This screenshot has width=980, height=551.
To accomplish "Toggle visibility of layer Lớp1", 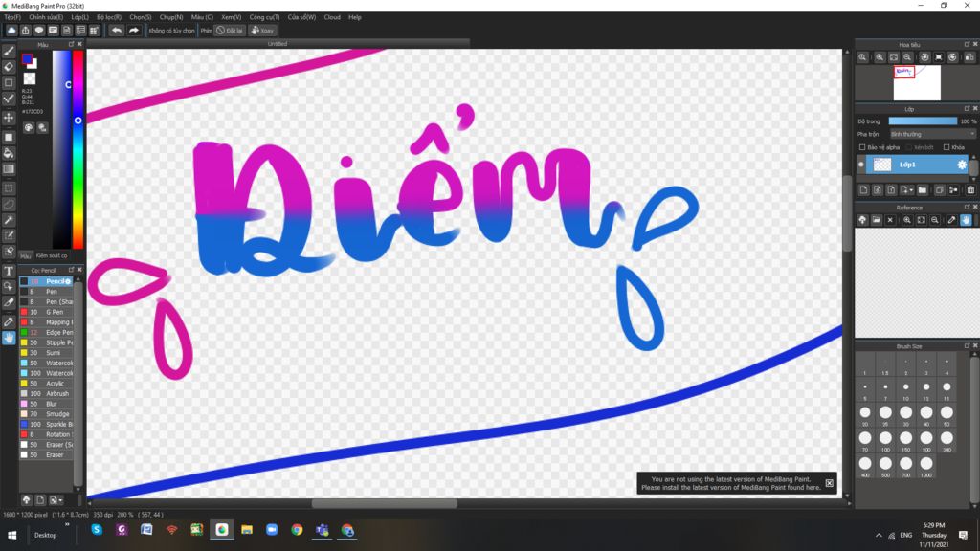I will pos(861,165).
